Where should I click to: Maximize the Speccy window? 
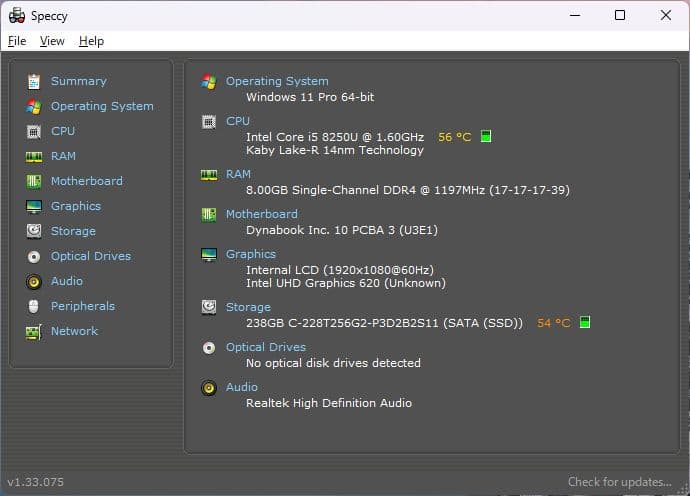[x=620, y=15]
